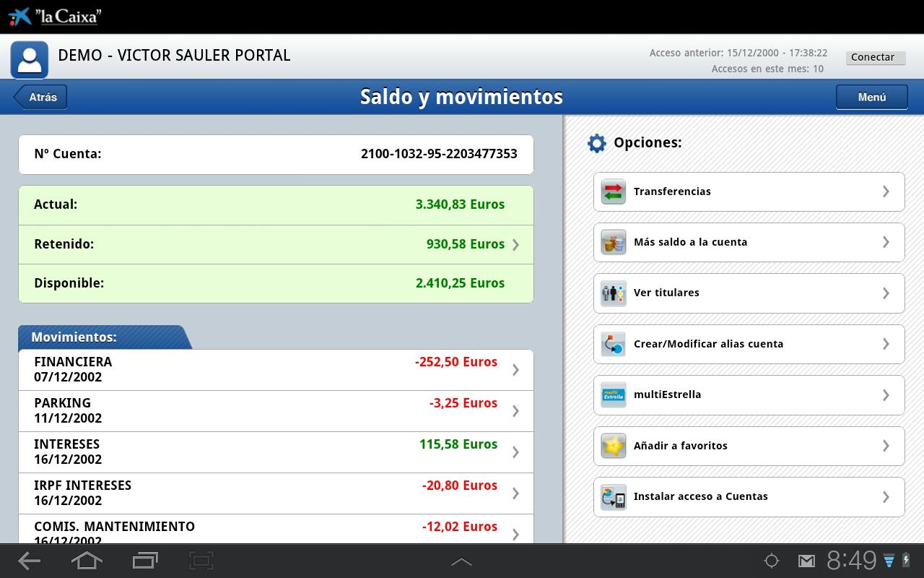
Task: Tap the star icon for Añadir a favoritos
Action: click(613, 446)
